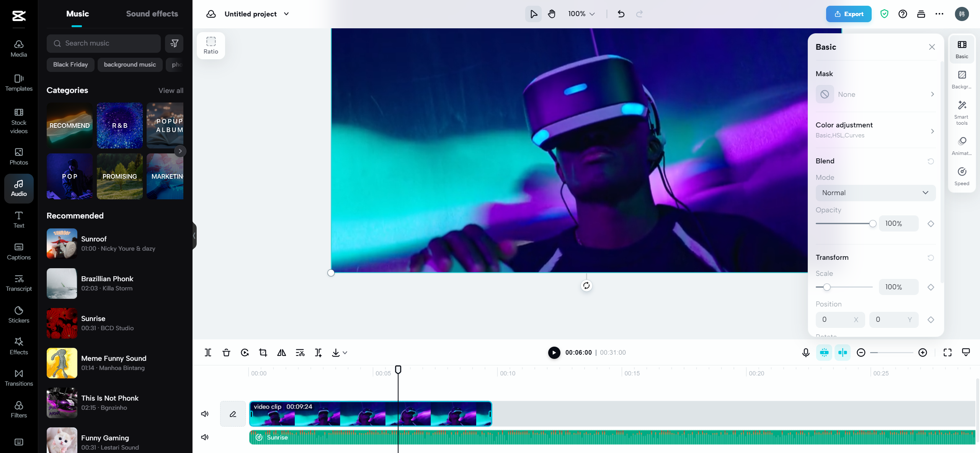Click View all music categories
Screen dimensions: 980x453
[171, 90]
